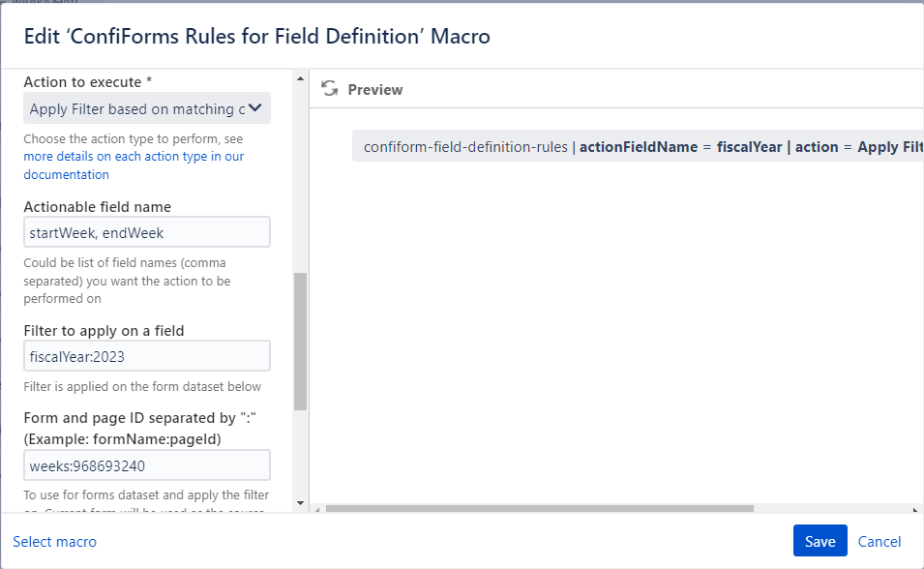Image resolution: width=924 pixels, height=569 pixels.
Task: Open the action type documentation link
Action: (134, 156)
